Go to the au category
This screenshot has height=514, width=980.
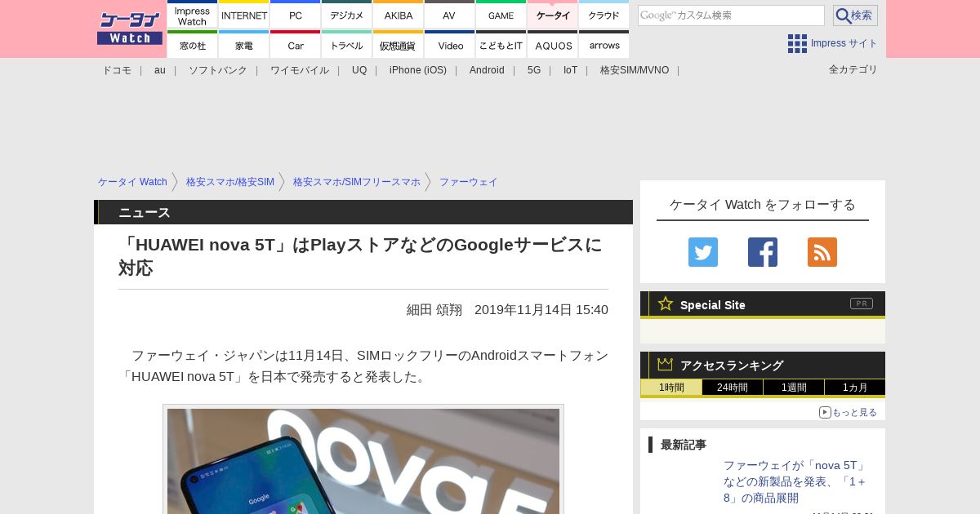[x=160, y=70]
